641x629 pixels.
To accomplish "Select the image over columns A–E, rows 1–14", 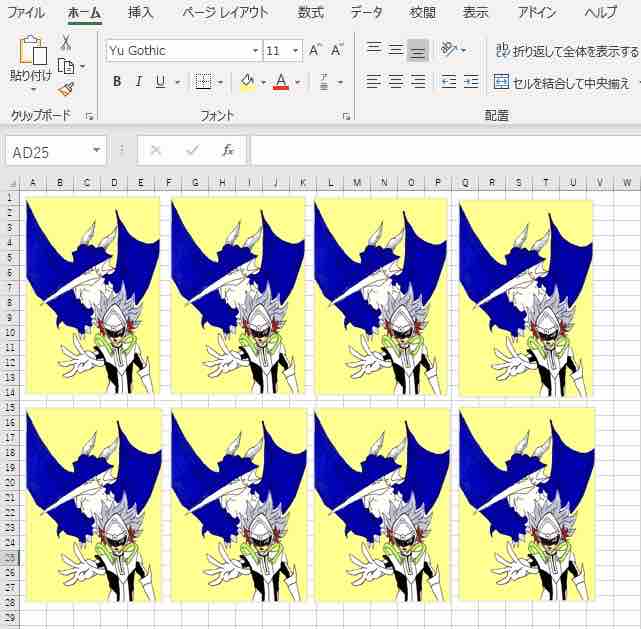I will click(93, 295).
